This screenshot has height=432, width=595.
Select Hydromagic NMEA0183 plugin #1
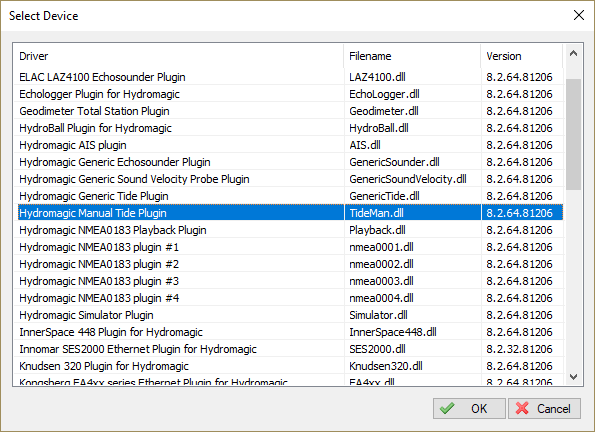99,247
